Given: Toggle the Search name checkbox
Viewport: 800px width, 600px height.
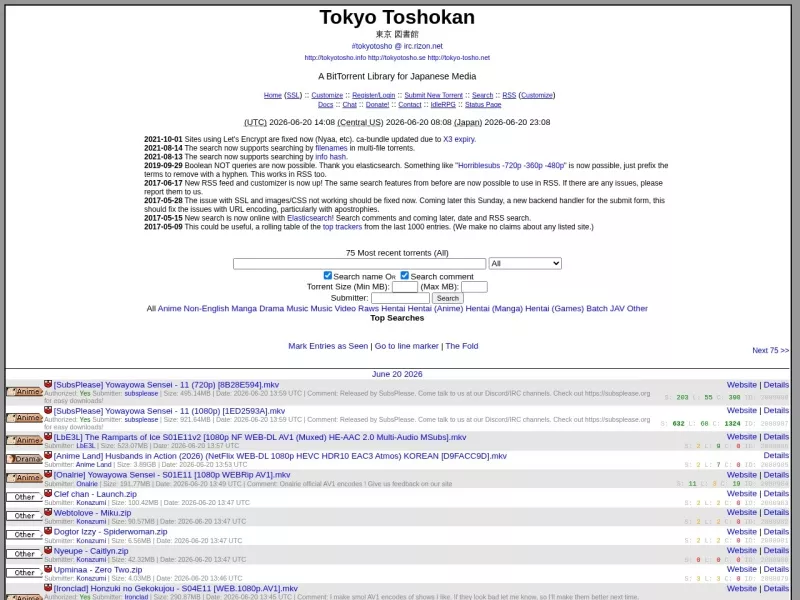Looking at the screenshot, I should click(x=328, y=276).
